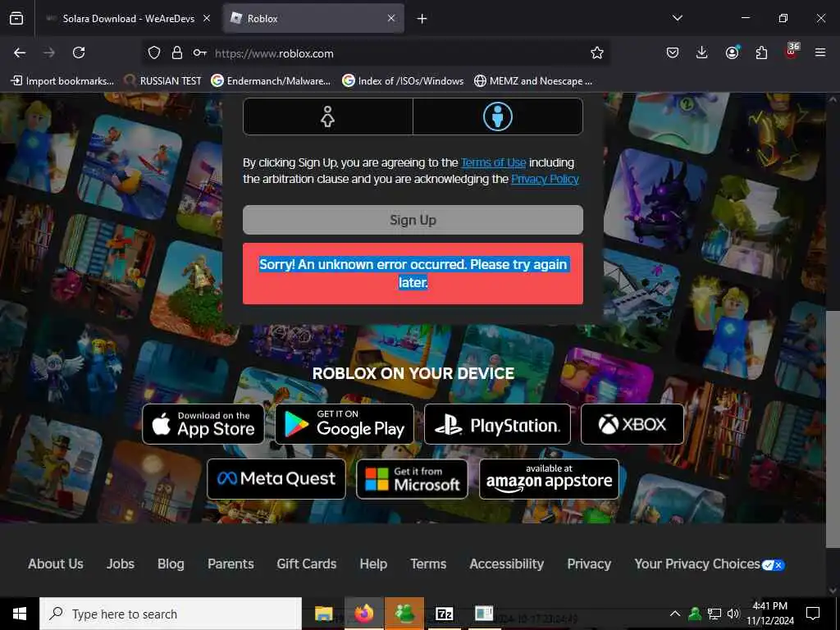
Task: Click the Firefox View icon
Action: tap(16, 19)
